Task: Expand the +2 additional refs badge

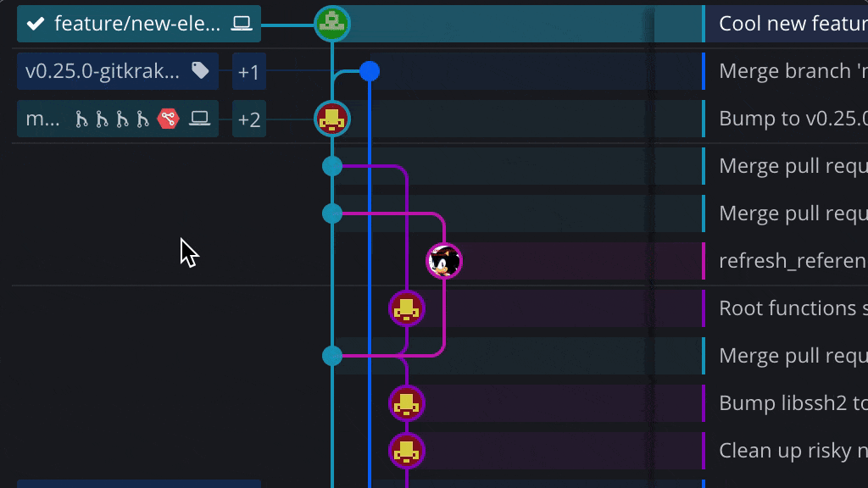Action: tap(248, 119)
